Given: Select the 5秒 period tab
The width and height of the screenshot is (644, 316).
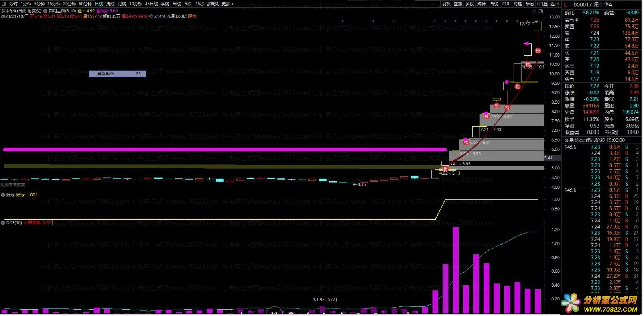Looking at the screenshot, I should coord(188,4).
